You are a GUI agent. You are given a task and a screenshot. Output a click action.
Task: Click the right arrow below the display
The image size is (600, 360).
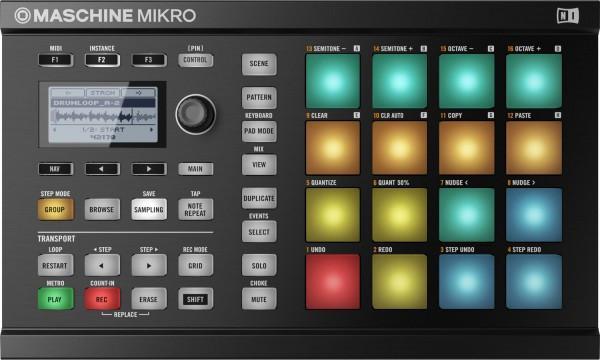tap(149, 169)
